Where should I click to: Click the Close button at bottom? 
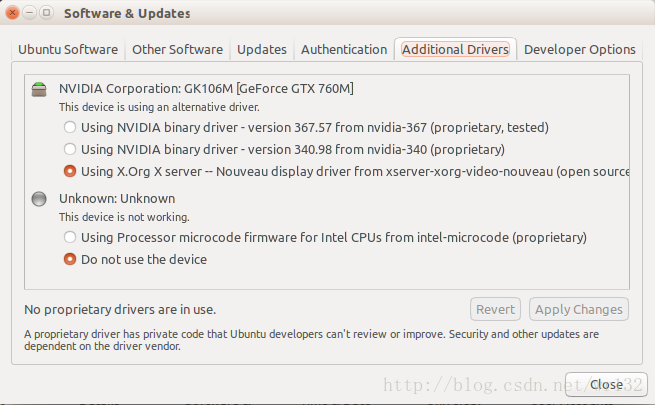[606, 384]
